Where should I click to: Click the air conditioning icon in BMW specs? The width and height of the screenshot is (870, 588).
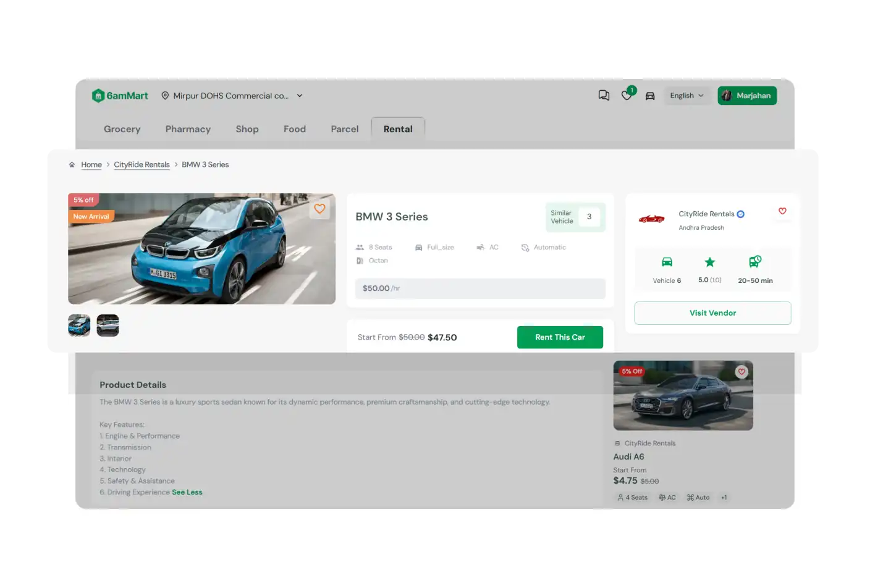pos(480,248)
